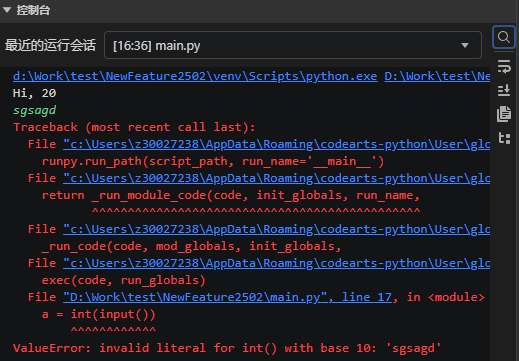519x361 pixels.
Task: Click the copy output icon
Action: point(504,114)
